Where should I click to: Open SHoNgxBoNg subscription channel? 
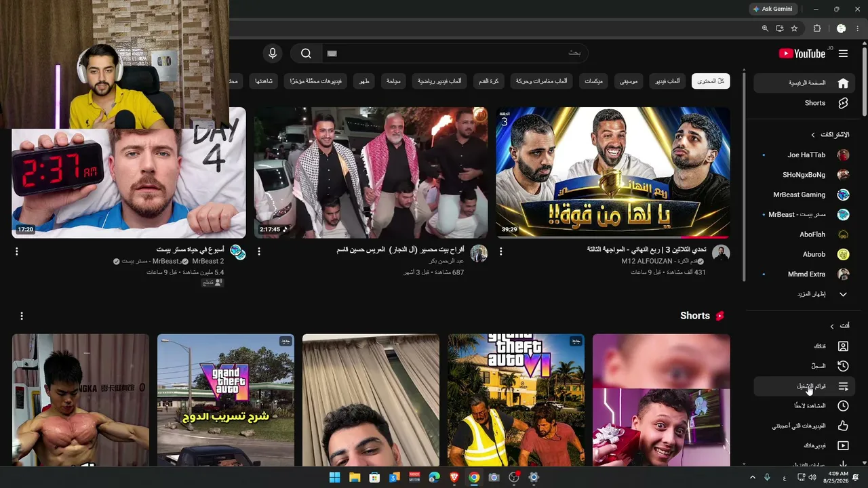(x=804, y=175)
